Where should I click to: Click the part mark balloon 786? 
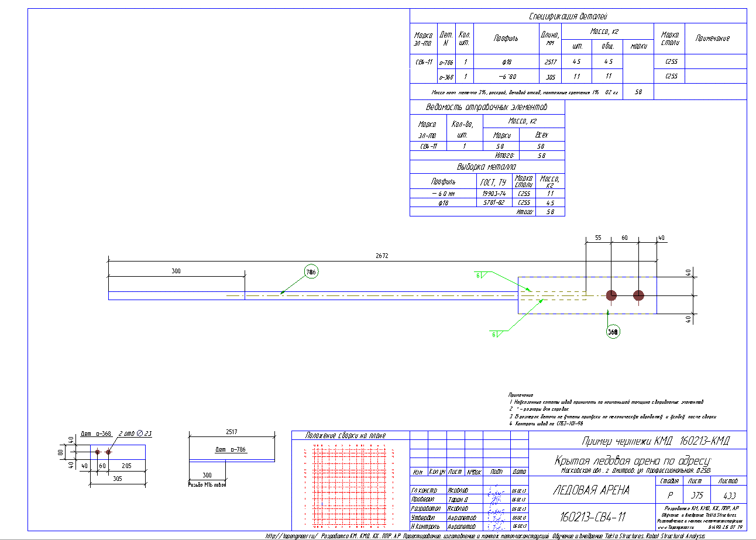pyautogui.click(x=310, y=271)
